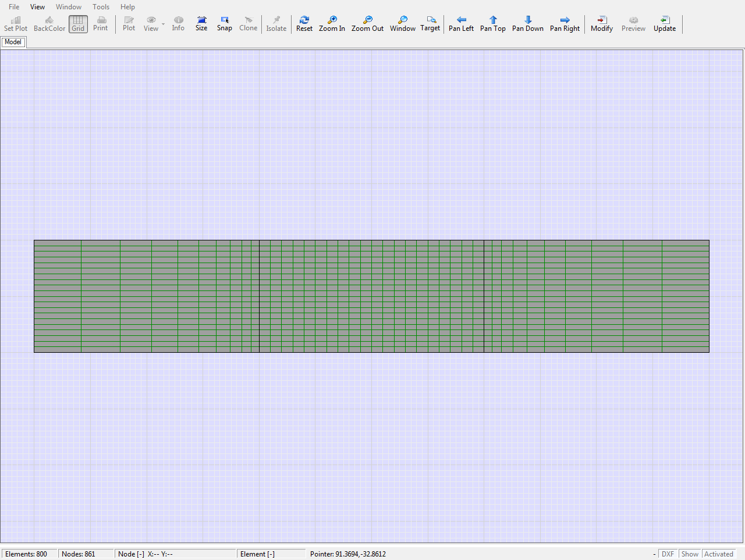Click the 'Nodes: 861' status text
This screenshot has width=745, height=560.
pos(79,554)
